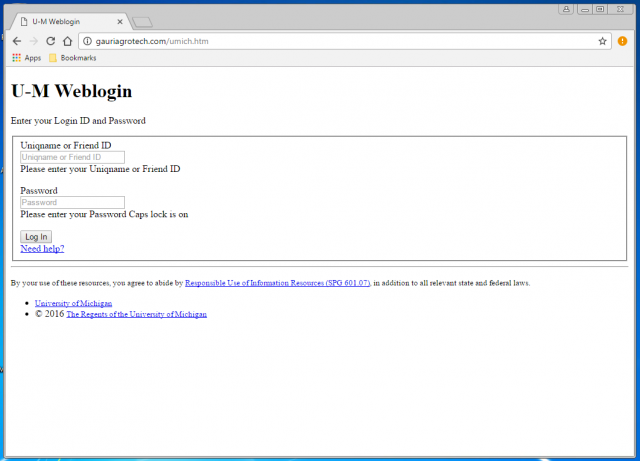This screenshot has height=461, width=640.
Task: Click the Uniqname or Friend ID field
Action: tap(73, 157)
